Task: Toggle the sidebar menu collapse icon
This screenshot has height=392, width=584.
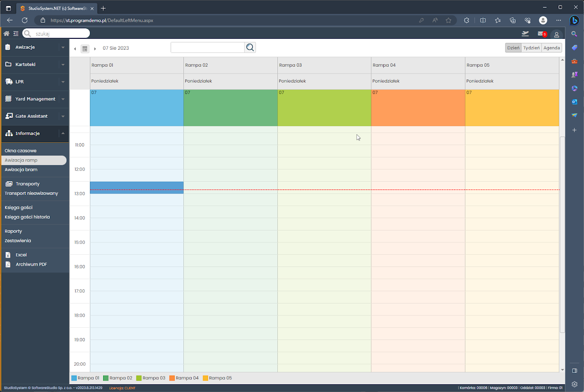Action: tap(16, 33)
